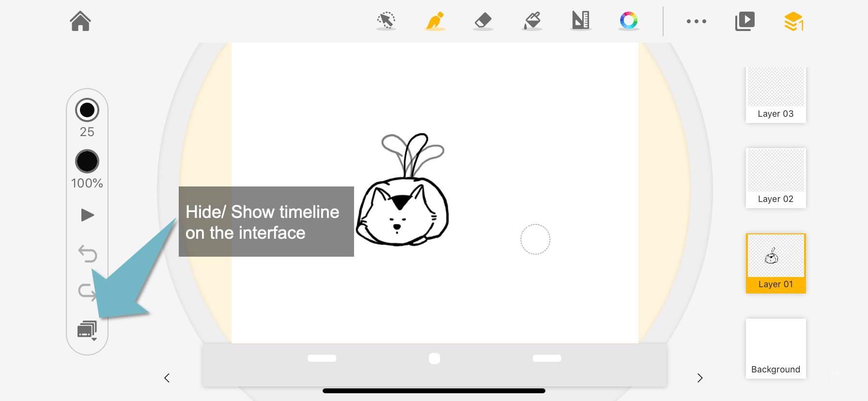
Task: Select the Fill bucket tool
Action: (532, 21)
